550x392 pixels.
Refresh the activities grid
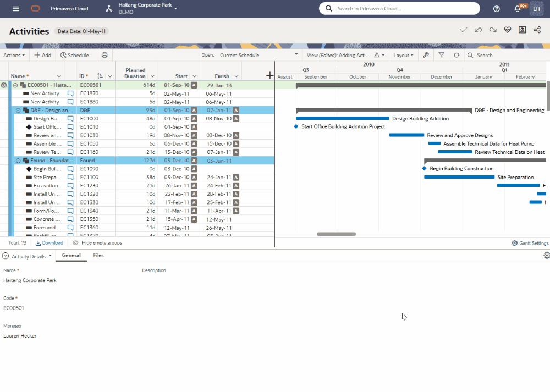pos(457,55)
